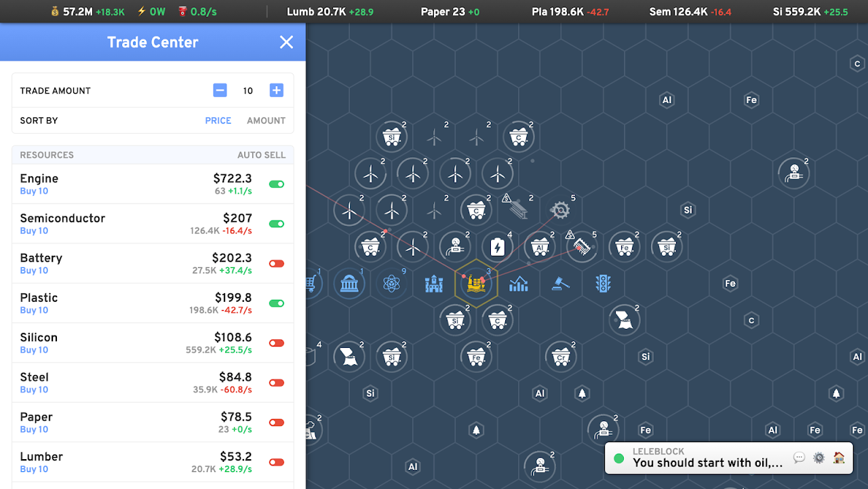The image size is (868, 489).
Task: Click the Trade Center panel title
Action: pyautogui.click(x=153, y=42)
